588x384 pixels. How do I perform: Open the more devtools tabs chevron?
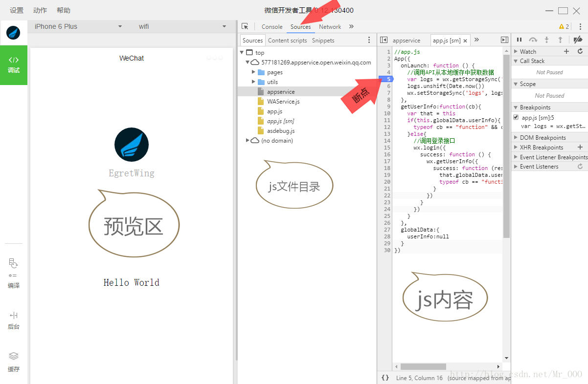[x=351, y=26]
